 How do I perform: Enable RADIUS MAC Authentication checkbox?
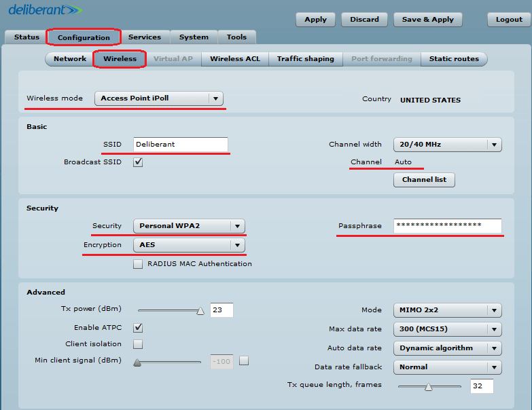[138, 264]
